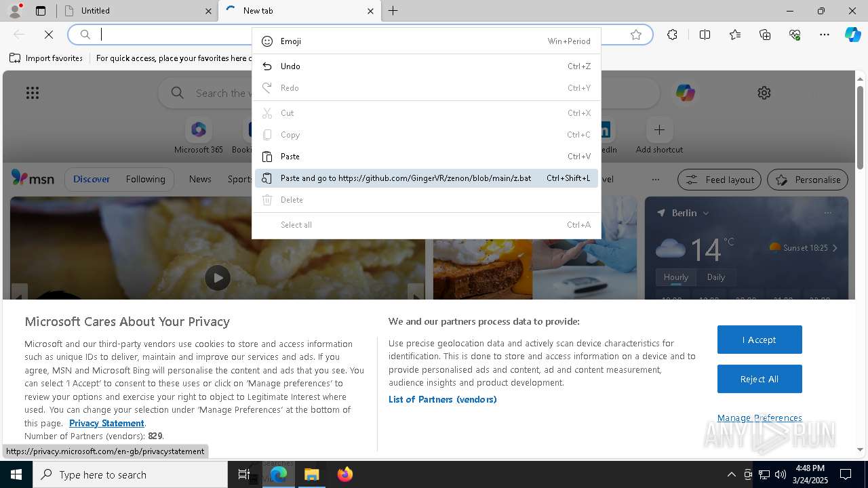Open the News category

click(x=200, y=180)
